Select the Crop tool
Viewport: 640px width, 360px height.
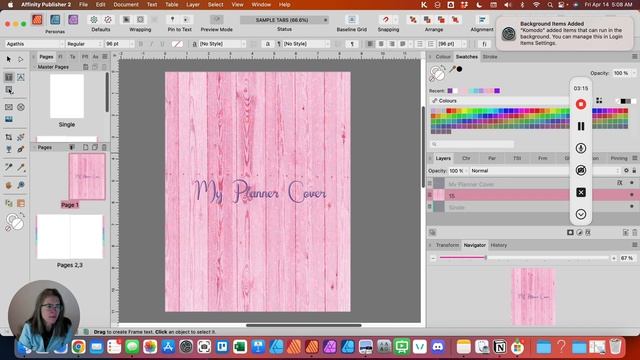point(9,137)
